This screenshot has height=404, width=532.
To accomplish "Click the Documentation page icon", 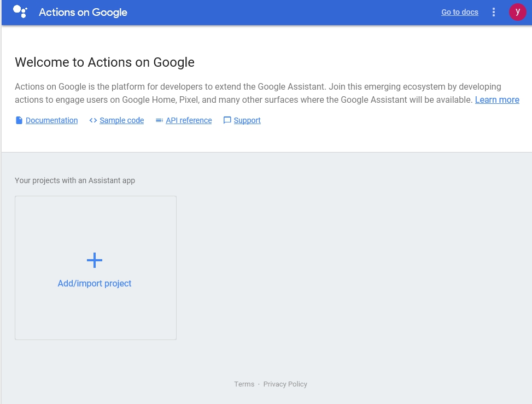I will (x=19, y=120).
